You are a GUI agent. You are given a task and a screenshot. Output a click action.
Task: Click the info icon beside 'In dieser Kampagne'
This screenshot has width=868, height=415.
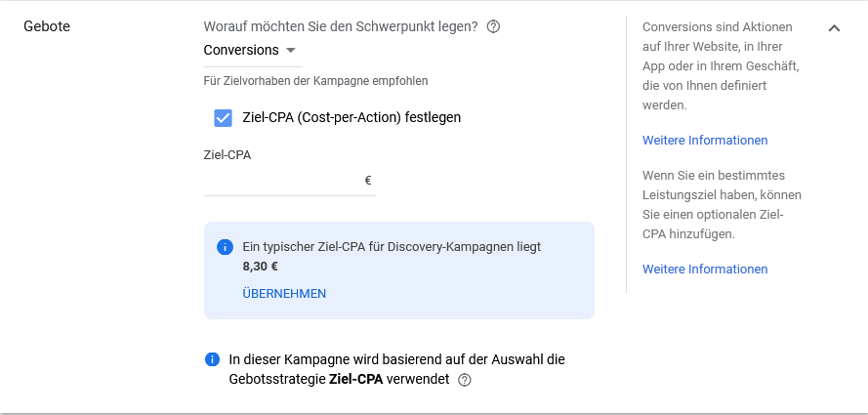[x=212, y=359]
